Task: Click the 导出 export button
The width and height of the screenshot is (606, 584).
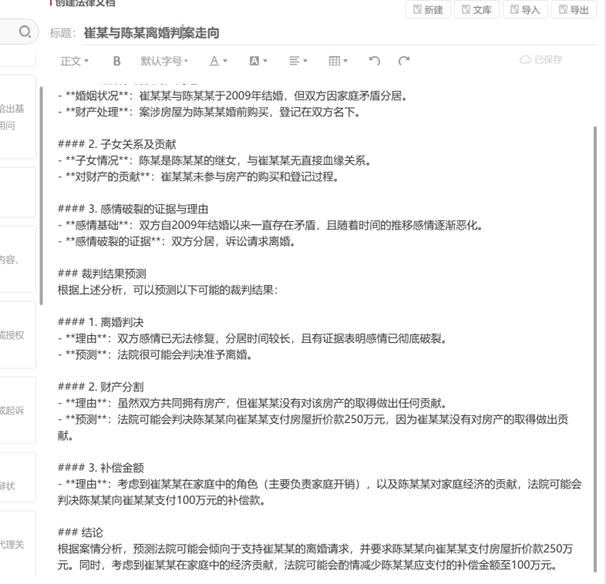Action: pyautogui.click(x=574, y=10)
